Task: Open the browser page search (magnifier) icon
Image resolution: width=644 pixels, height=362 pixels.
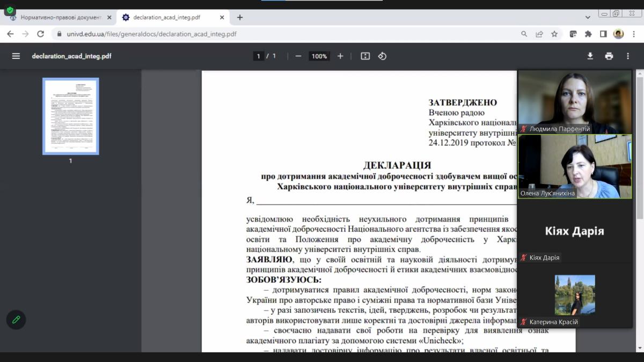Action: [x=524, y=34]
